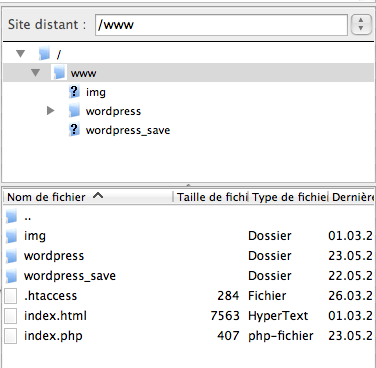Open the remote path history dropdown stepper
The image size is (376, 368).
(361, 24)
